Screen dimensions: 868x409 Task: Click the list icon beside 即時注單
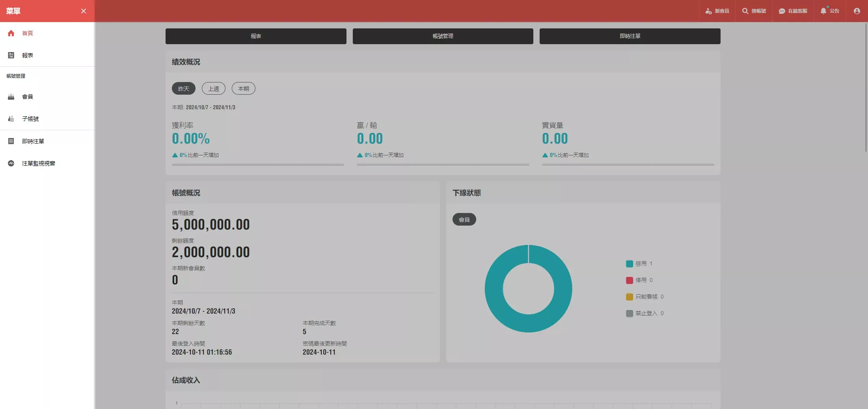pyautogui.click(x=11, y=142)
